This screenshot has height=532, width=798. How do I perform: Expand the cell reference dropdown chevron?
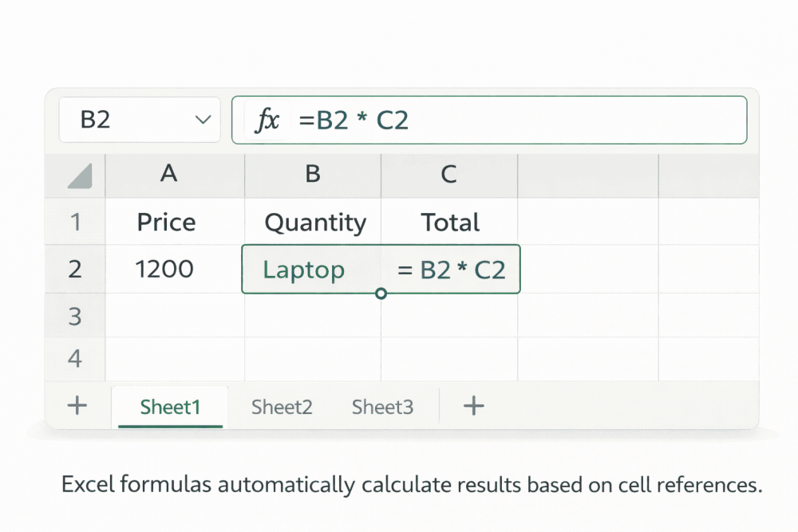coord(202,120)
